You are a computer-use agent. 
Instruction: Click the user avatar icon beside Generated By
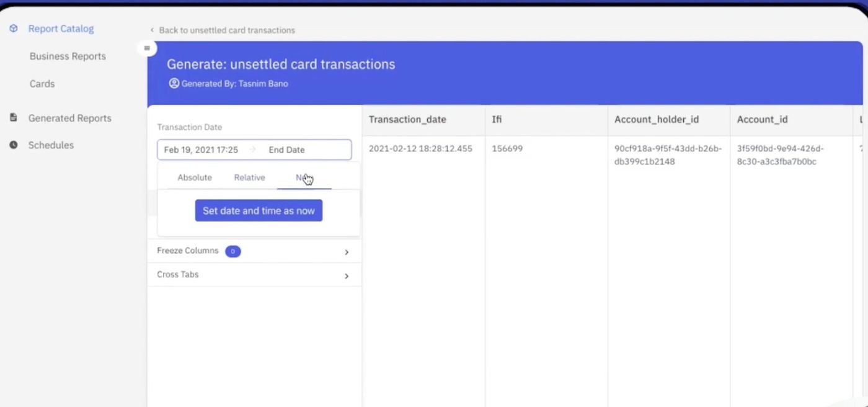click(x=174, y=83)
